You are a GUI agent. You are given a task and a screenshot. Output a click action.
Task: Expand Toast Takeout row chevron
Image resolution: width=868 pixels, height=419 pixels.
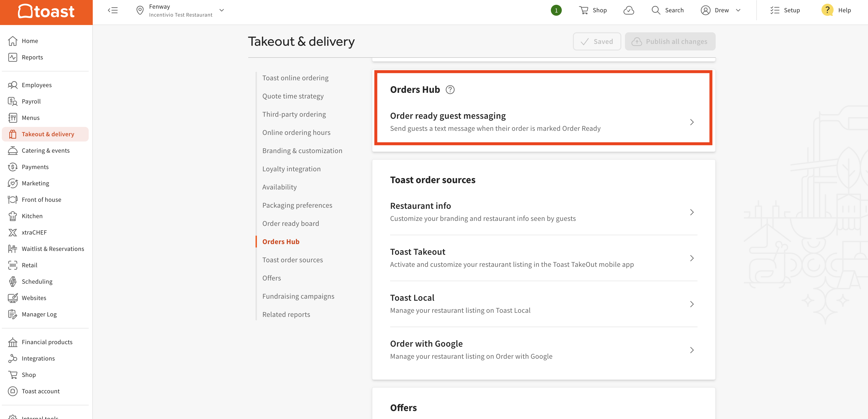(x=691, y=258)
